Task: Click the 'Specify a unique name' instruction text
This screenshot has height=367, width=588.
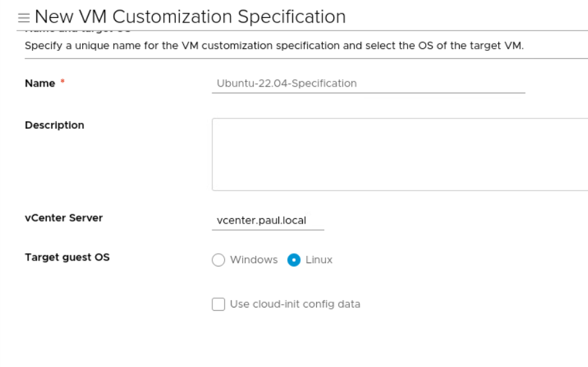Action: [274, 46]
